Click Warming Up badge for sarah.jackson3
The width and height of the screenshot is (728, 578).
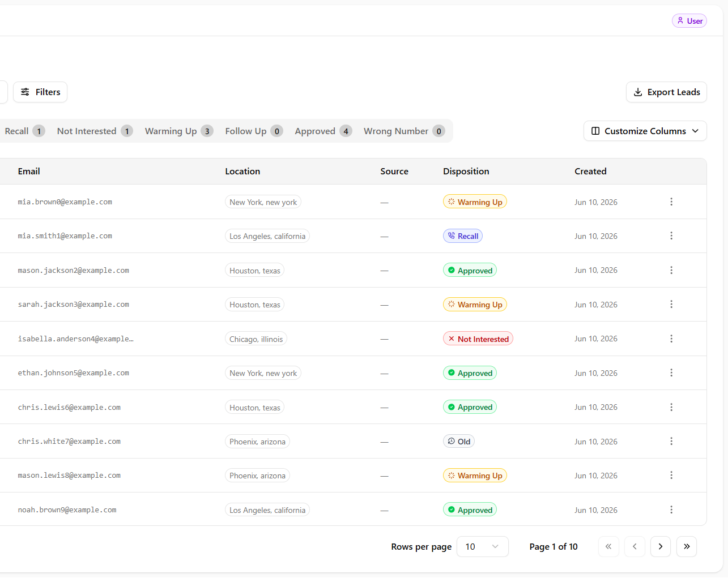click(x=475, y=305)
